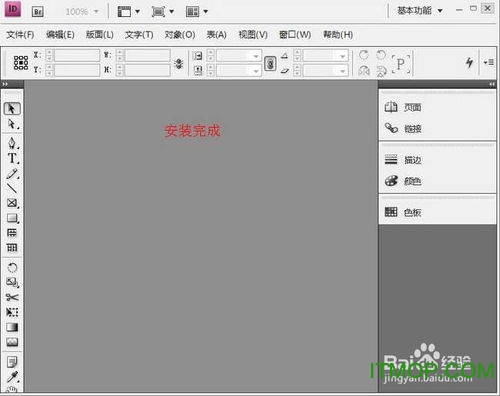Select the Rectangle Frame tool
500x396 pixels.
pos(12,203)
